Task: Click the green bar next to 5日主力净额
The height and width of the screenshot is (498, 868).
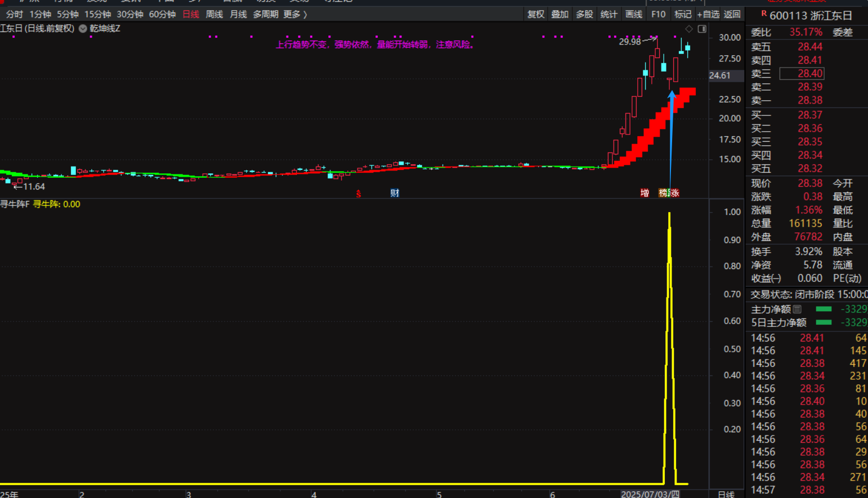Action: tap(824, 322)
